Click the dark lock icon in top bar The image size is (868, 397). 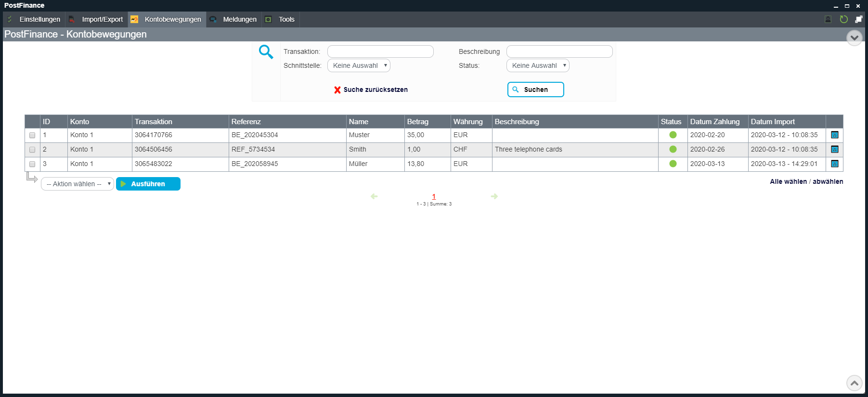tap(828, 19)
